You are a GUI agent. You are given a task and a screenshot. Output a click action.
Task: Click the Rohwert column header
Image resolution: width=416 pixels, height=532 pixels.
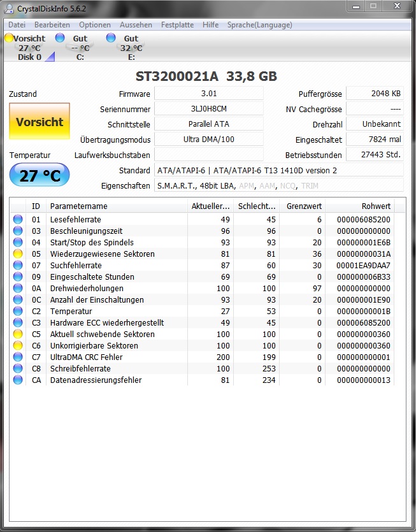tap(360, 206)
